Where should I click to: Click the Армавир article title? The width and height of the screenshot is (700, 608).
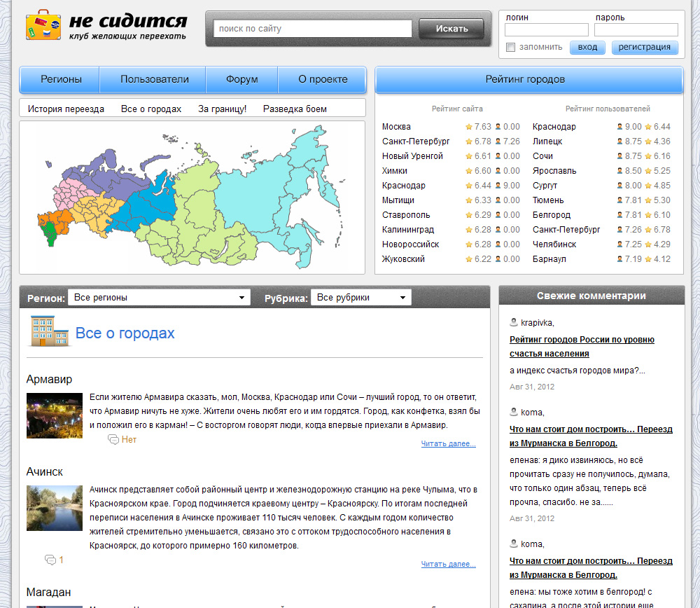pyautogui.click(x=49, y=379)
